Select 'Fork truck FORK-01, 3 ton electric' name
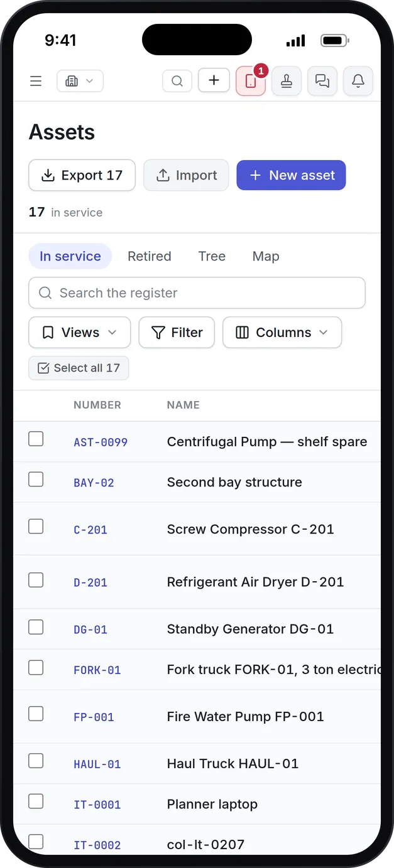Screen dimensions: 394x868 click(274, 670)
